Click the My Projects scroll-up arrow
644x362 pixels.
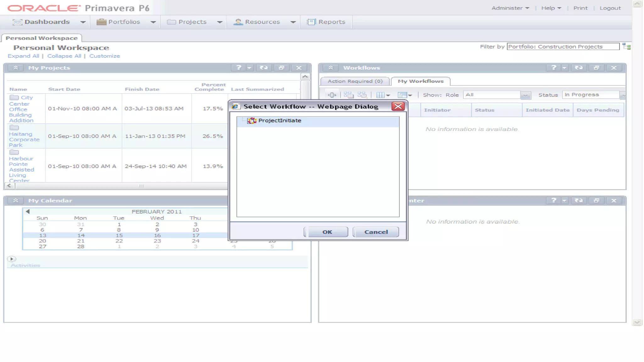[305, 77]
